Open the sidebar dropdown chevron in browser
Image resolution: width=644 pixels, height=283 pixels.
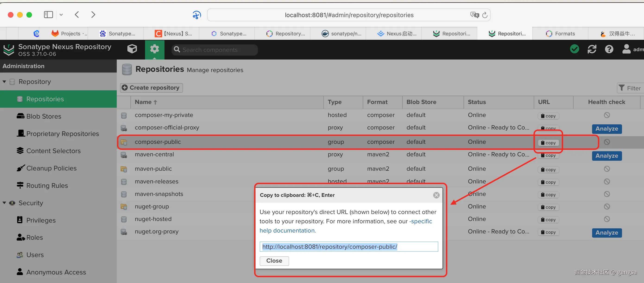(61, 15)
